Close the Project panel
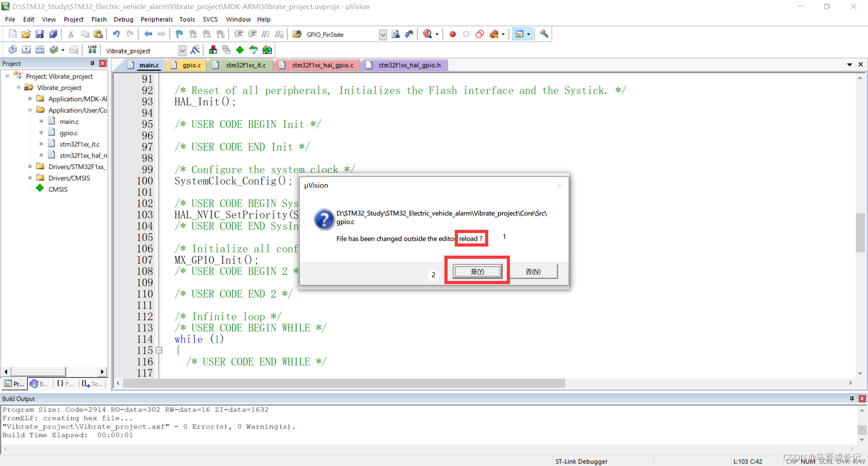Image resolution: width=868 pixels, height=466 pixels. click(103, 63)
